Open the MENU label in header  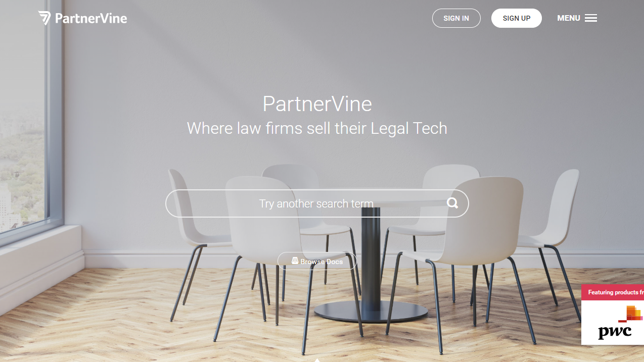[x=569, y=18]
